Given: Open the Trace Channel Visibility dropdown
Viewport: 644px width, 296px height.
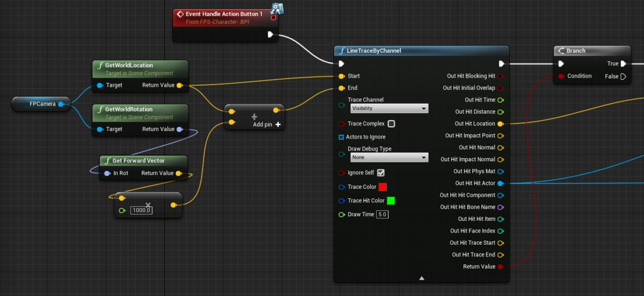Looking at the screenshot, I should (389, 108).
